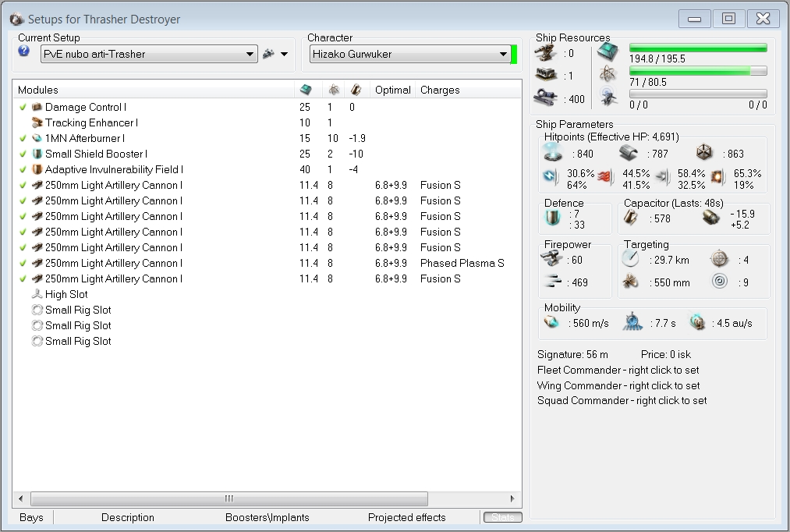790x532 pixels.
Task: Click the Stats button
Action: tap(503, 517)
